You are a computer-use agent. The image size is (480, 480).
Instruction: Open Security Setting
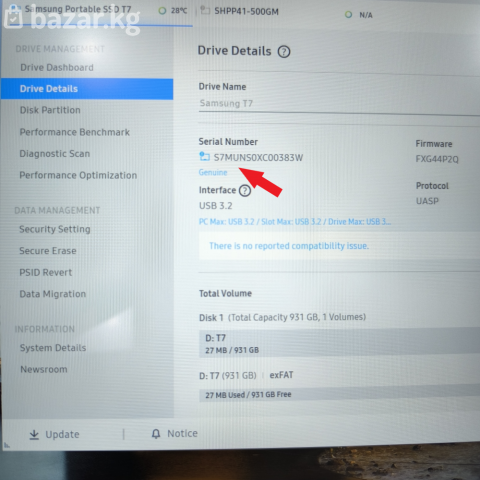[x=55, y=229]
